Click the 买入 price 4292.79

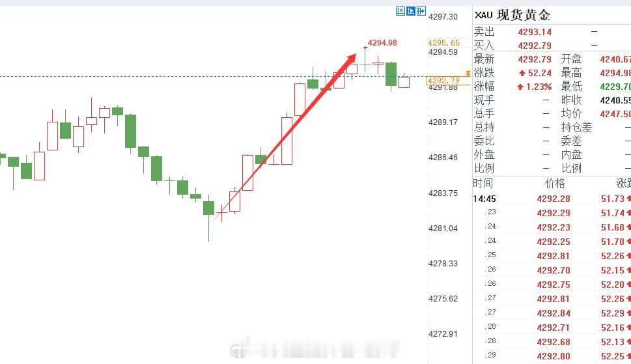[x=535, y=46]
